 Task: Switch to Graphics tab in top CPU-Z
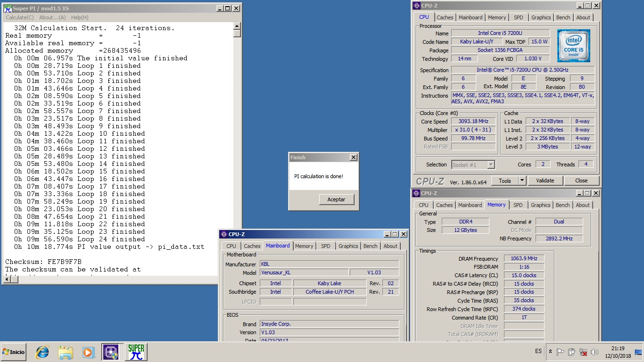(x=541, y=17)
